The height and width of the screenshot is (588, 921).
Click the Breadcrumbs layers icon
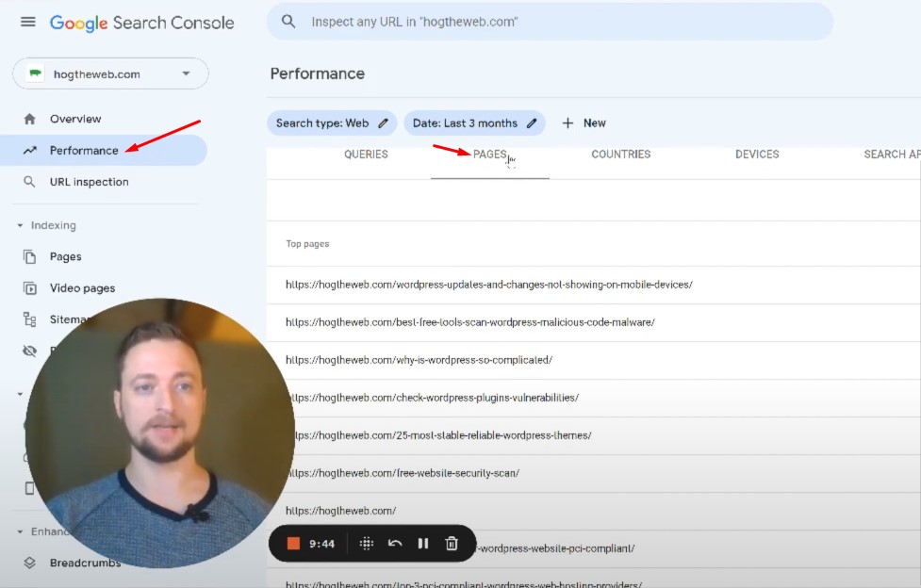point(29,563)
